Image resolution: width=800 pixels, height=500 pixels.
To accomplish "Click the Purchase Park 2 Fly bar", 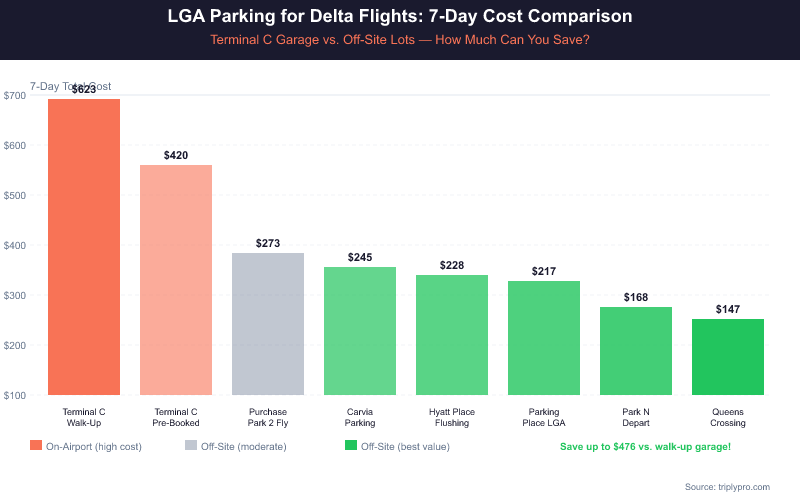I will 268,324.
